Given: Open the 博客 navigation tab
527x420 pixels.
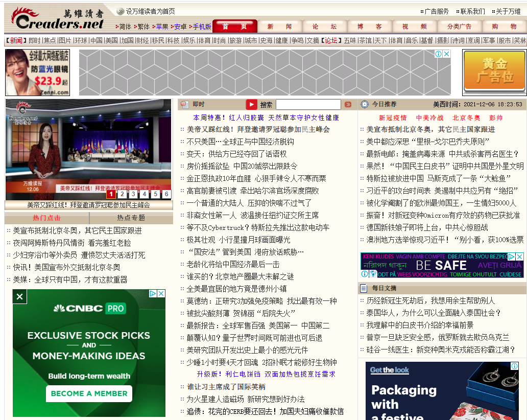Looking at the screenshot, I should (370, 26).
